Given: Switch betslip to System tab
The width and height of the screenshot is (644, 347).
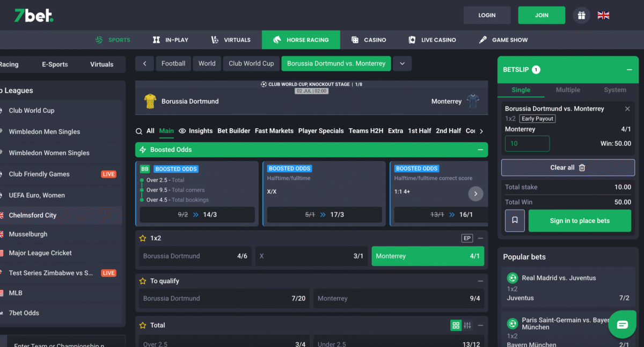Looking at the screenshot, I should coord(615,90).
